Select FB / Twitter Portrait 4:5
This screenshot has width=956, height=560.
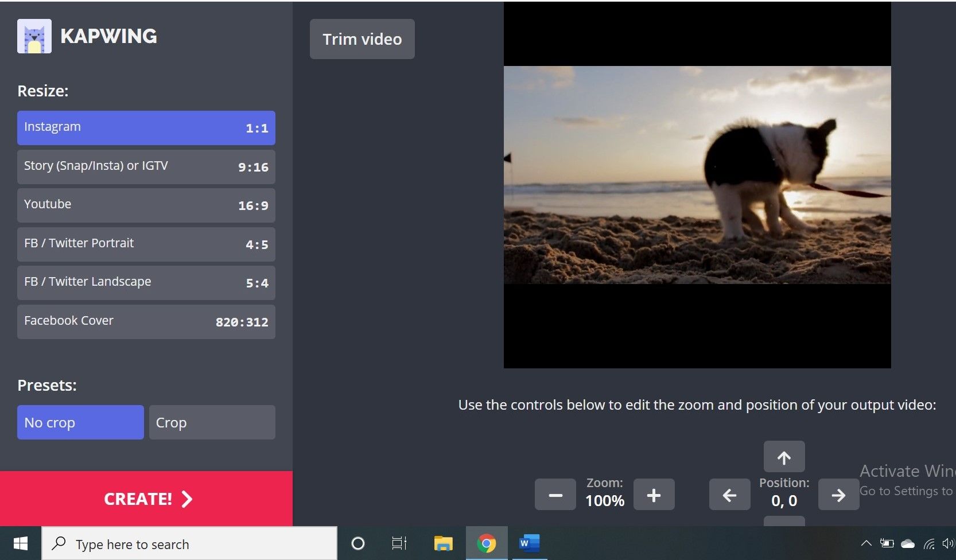(146, 244)
